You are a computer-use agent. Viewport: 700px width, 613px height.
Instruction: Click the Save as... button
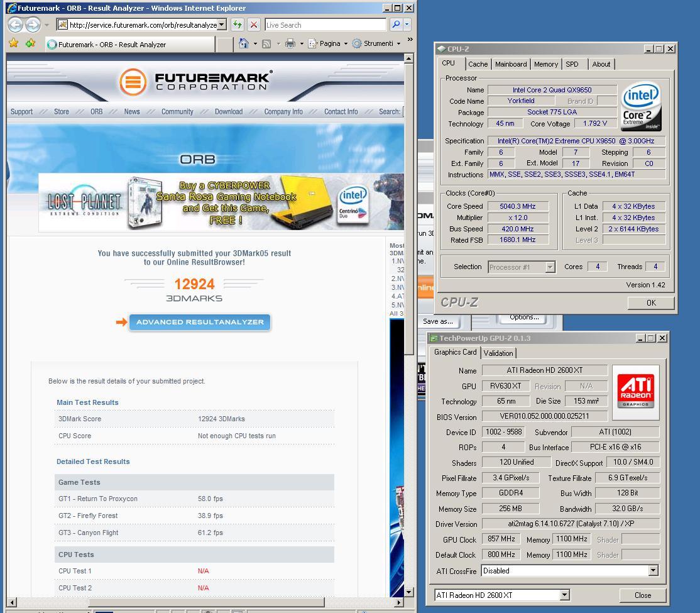(x=438, y=321)
